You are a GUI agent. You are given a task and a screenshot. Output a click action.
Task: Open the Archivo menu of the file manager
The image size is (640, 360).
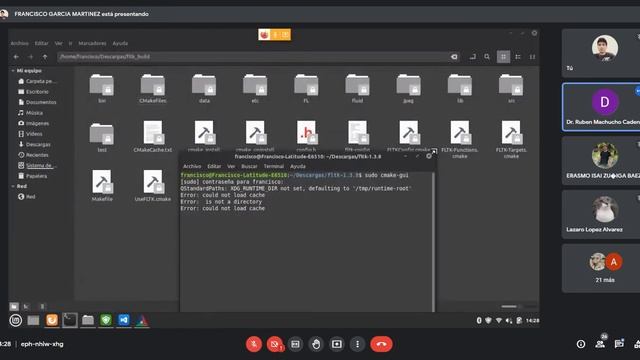coord(20,43)
